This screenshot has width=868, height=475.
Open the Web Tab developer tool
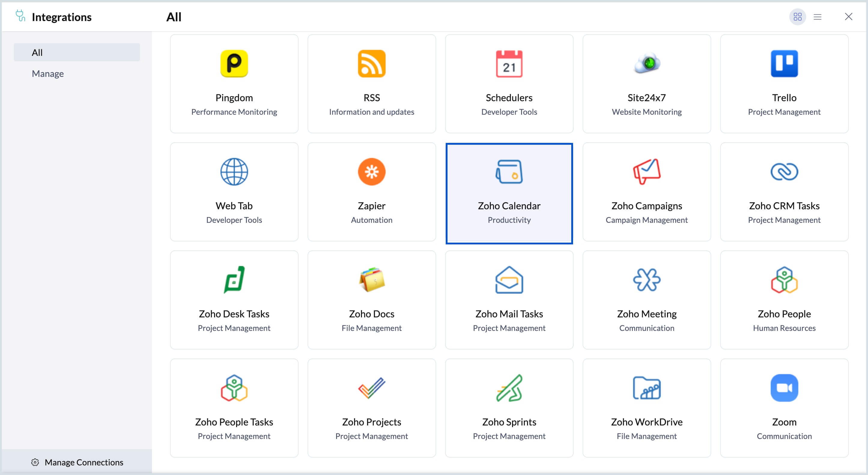[234, 192]
